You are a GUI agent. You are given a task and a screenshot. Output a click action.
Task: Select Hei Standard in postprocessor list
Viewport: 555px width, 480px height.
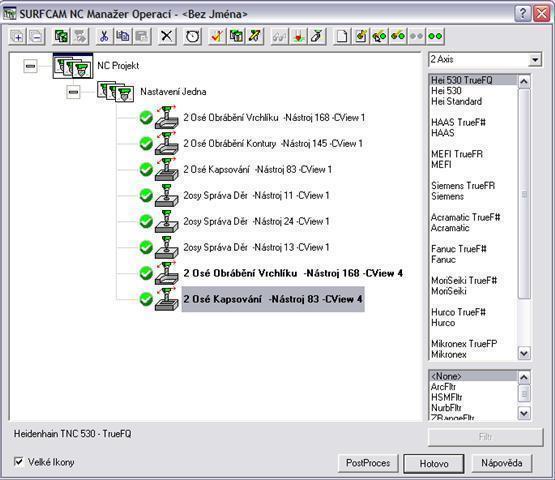473,102
